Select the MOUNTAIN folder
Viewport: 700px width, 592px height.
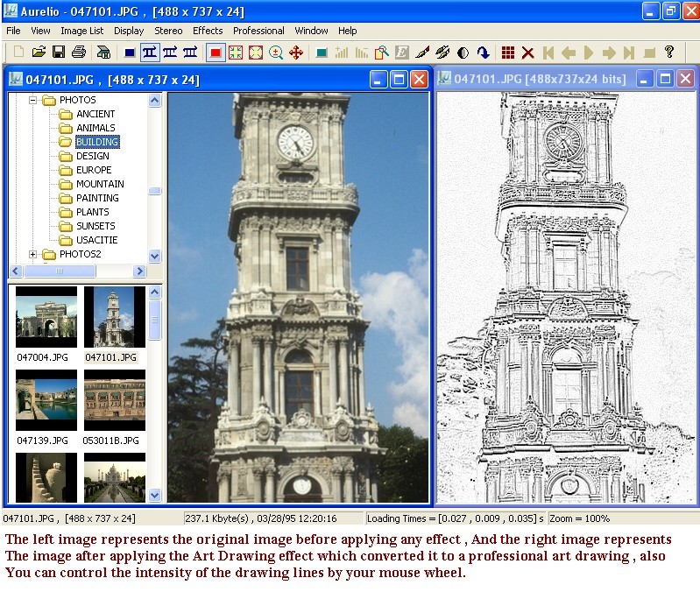point(100,184)
